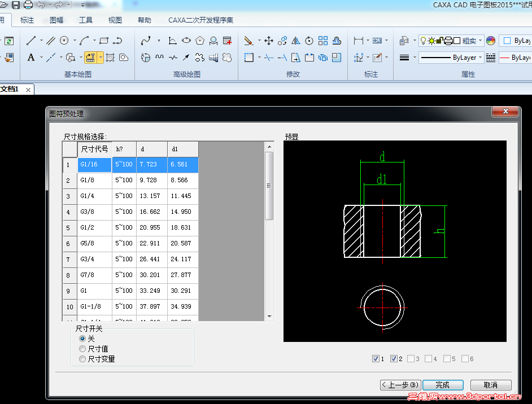
Task: Select the ellipse tool
Action: 186,41
